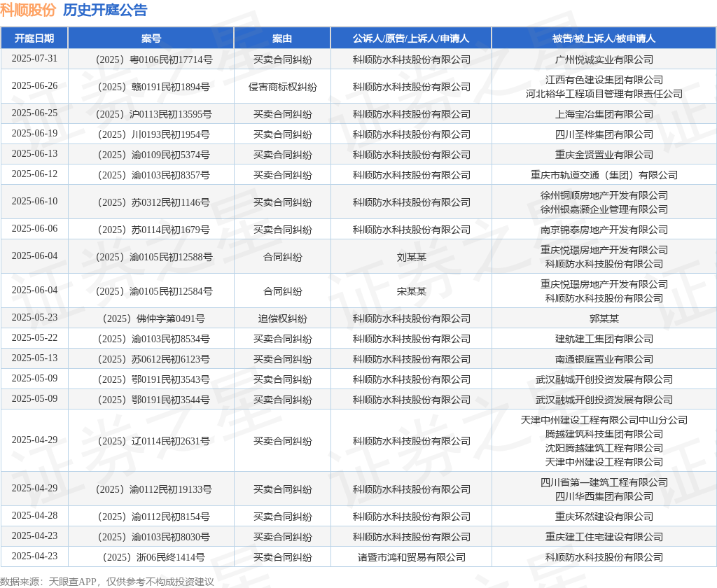Click the data source note 数据来源：天眼查APP
The width and height of the screenshot is (717, 588).
coord(48,582)
